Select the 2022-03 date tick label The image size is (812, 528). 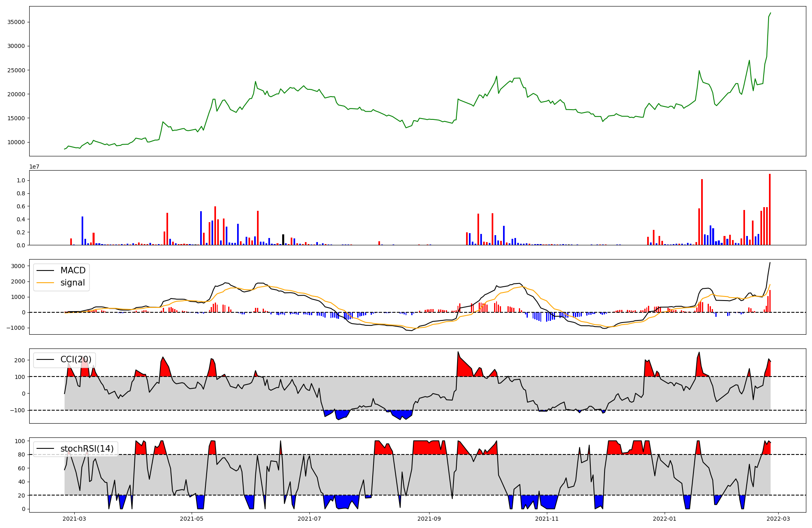[x=778, y=518]
